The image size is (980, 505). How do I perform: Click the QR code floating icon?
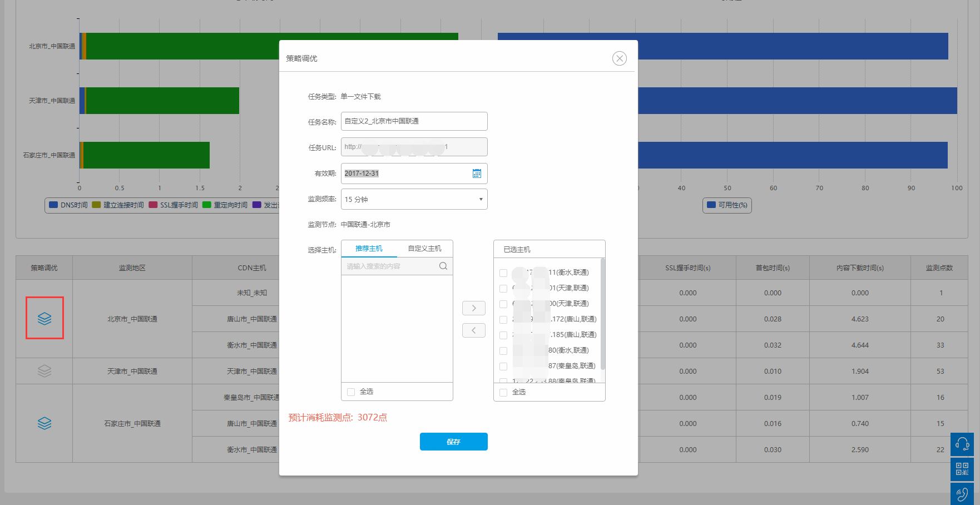pyautogui.click(x=962, y=469)
